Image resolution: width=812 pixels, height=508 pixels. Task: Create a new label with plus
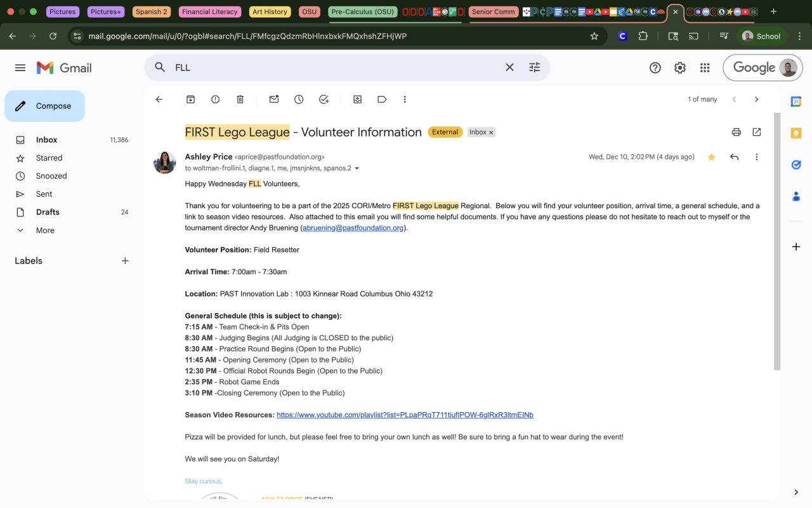click(125, 261)
